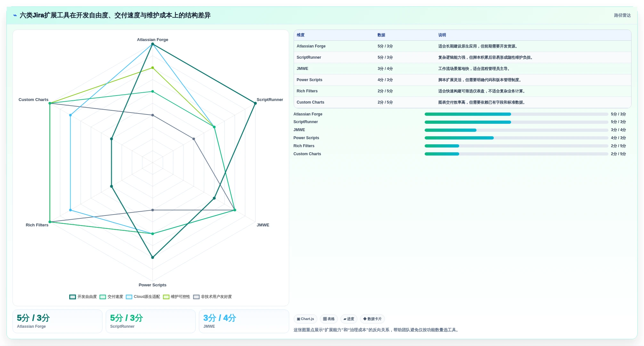
Task: Click the 数据卡片 tag chip
Action: coord(372,319)
